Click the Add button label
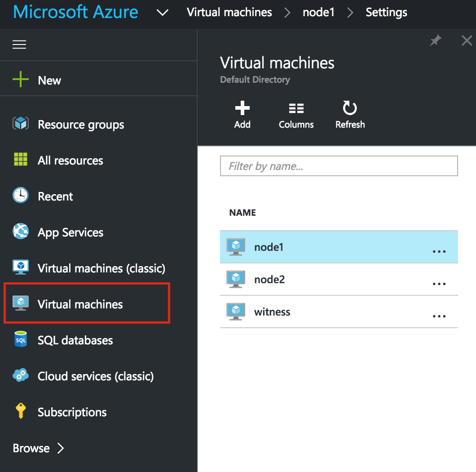This screenshot has height=472, width=476. coord(242,125)
